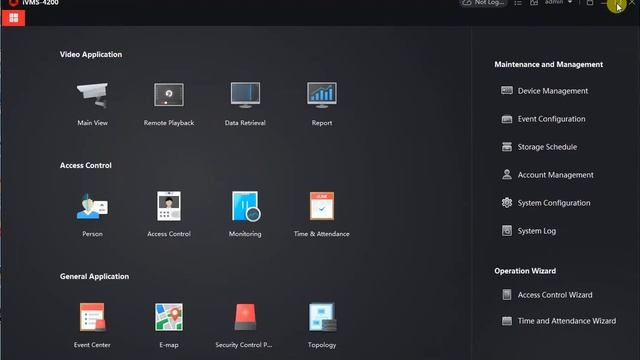Click the 'Event Center' label
Viewport: 640px width, 360px height.
click(92, 345)
